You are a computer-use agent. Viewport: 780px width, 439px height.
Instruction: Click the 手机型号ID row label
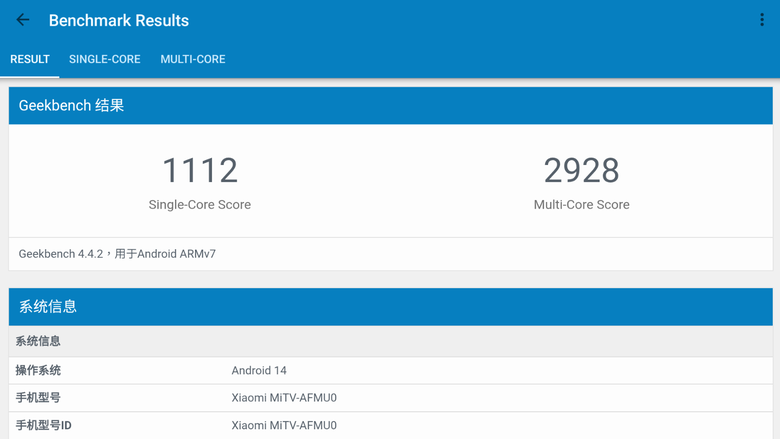(44, 426)
